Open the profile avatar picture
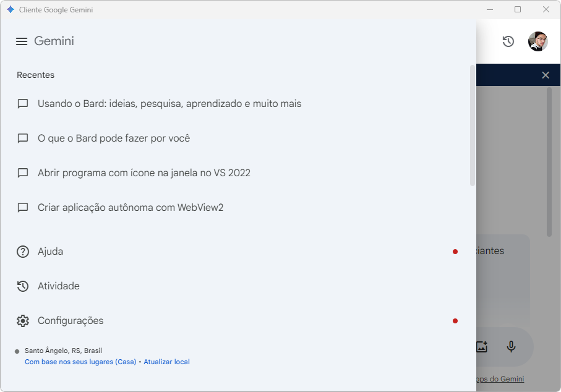This screenshot has height=392, width=561. (537, 41)
